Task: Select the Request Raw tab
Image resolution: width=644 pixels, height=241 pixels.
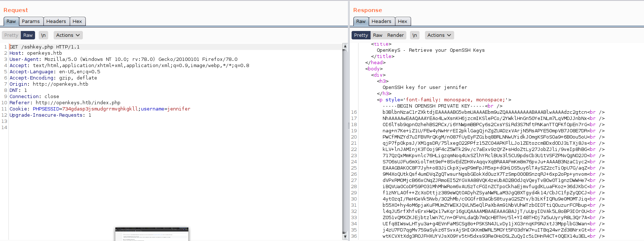Action: (x=11, y=22)
